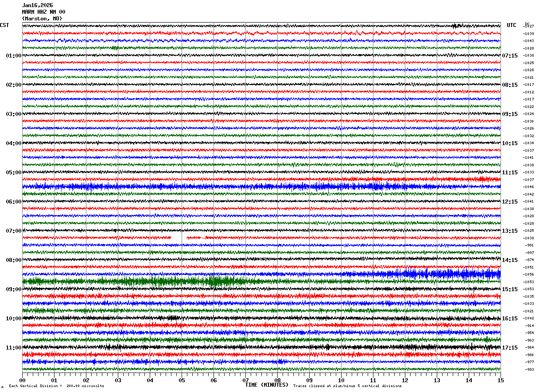536x392 pixels.
Task: Click the UTC timezone header
Action: point(512,25)
